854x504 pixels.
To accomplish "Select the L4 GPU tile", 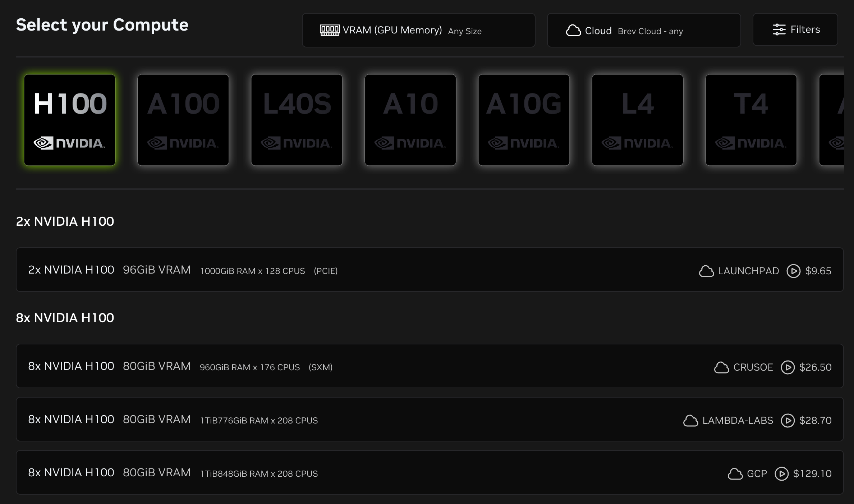I will click(x=638, y=120).
